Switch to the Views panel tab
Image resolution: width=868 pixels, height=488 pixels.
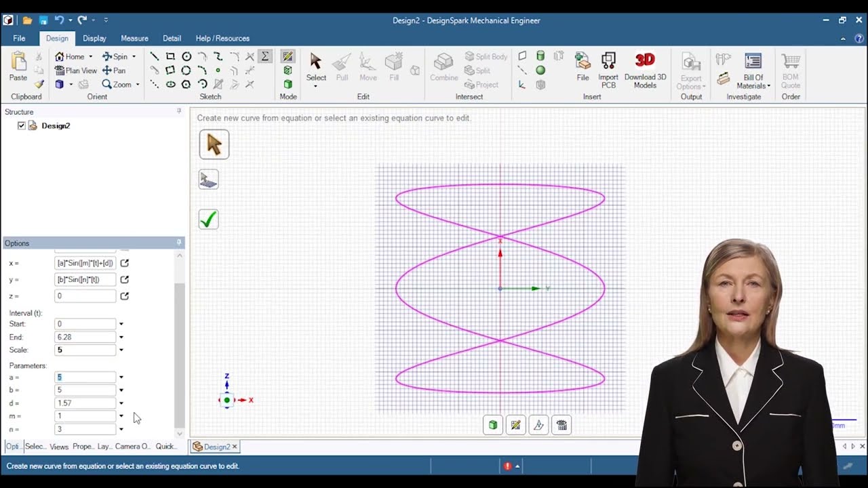[x=59, y=447]
